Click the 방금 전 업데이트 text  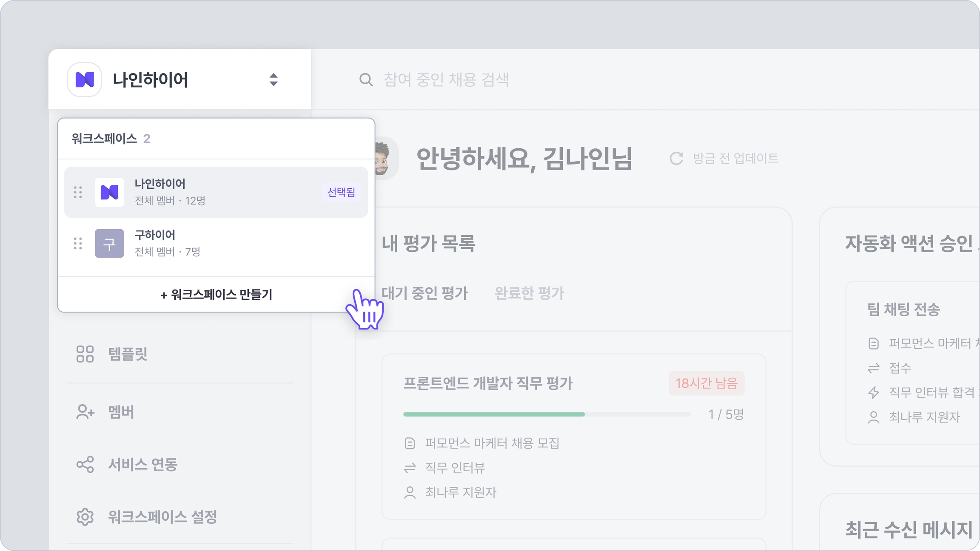[x=736, y=158]
